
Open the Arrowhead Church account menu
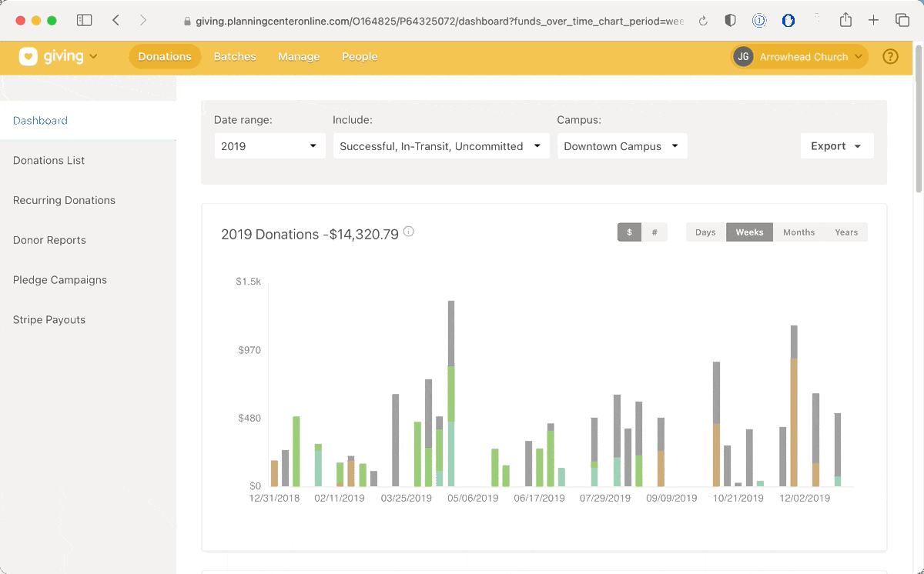coord(799,56)
